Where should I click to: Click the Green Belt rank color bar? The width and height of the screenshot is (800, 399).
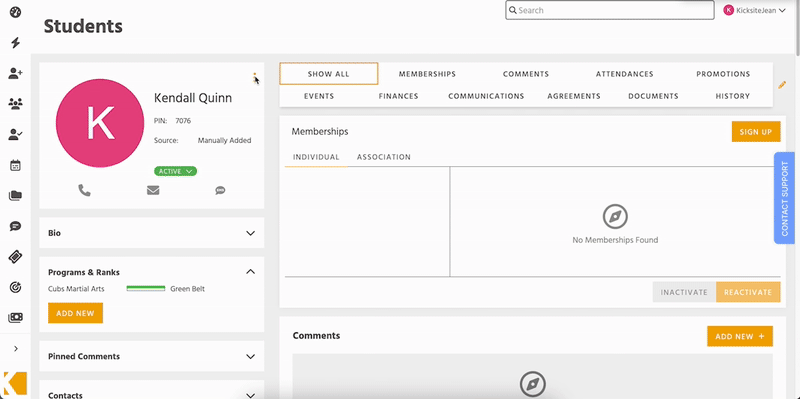pyautogui.click(x=146, y=289)
